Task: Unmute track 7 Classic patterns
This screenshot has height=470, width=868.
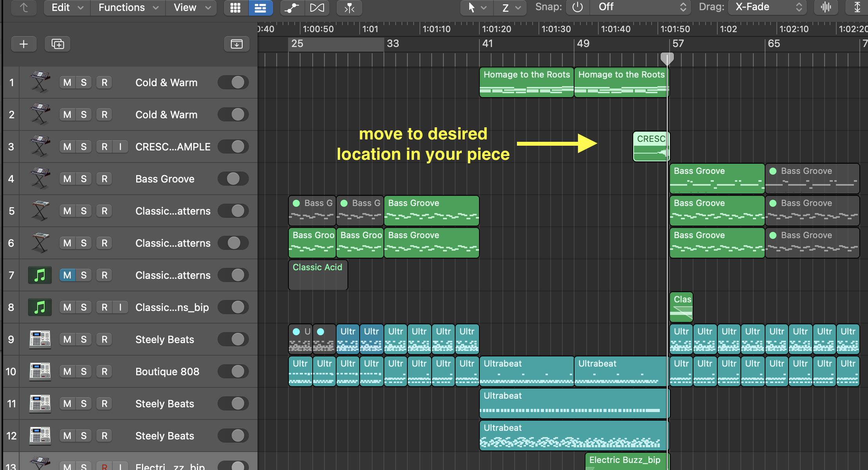Action: point(67,275)
